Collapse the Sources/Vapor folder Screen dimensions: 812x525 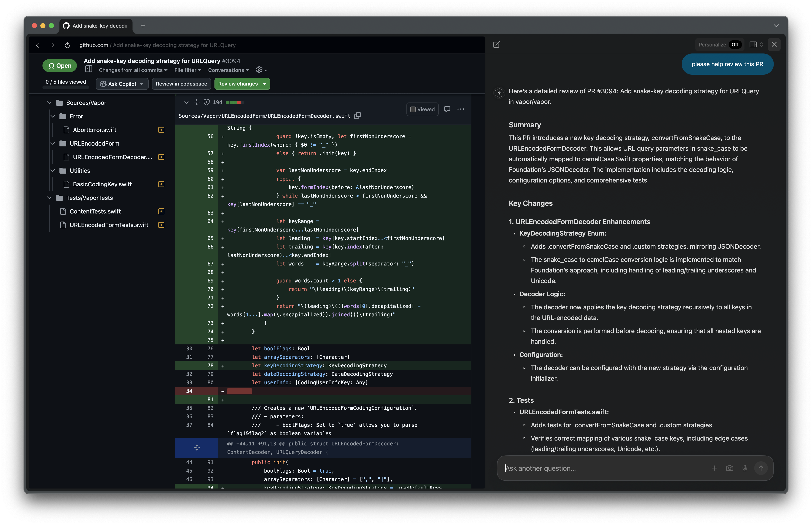[49, 103]
